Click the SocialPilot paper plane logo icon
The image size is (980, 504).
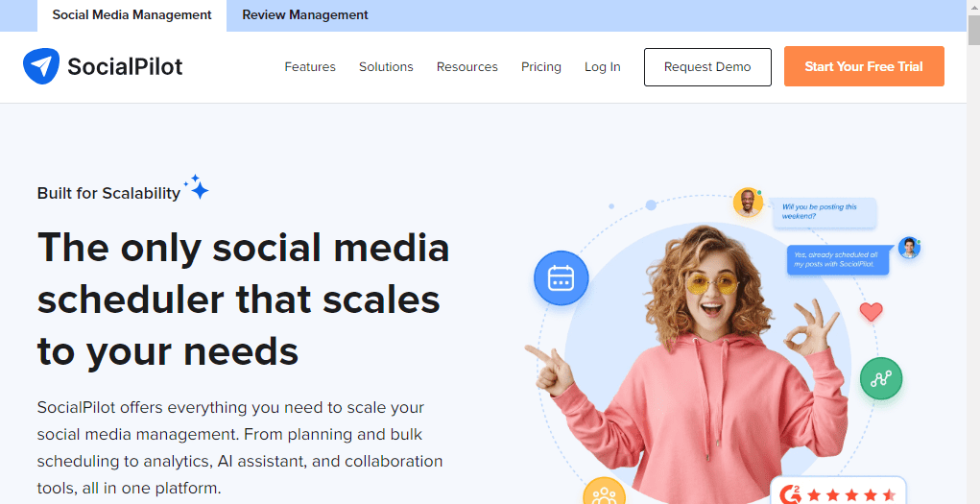tap(41, 66)
